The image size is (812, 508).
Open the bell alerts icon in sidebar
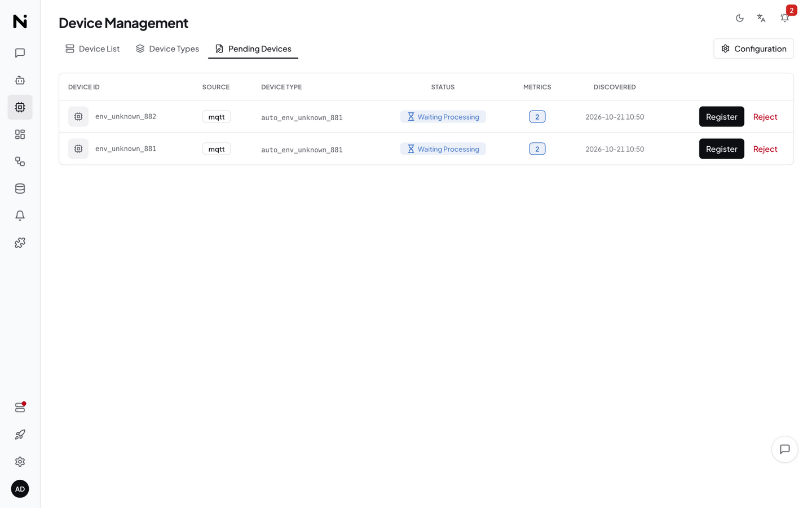pyautogui.click(x=20, y=216)
